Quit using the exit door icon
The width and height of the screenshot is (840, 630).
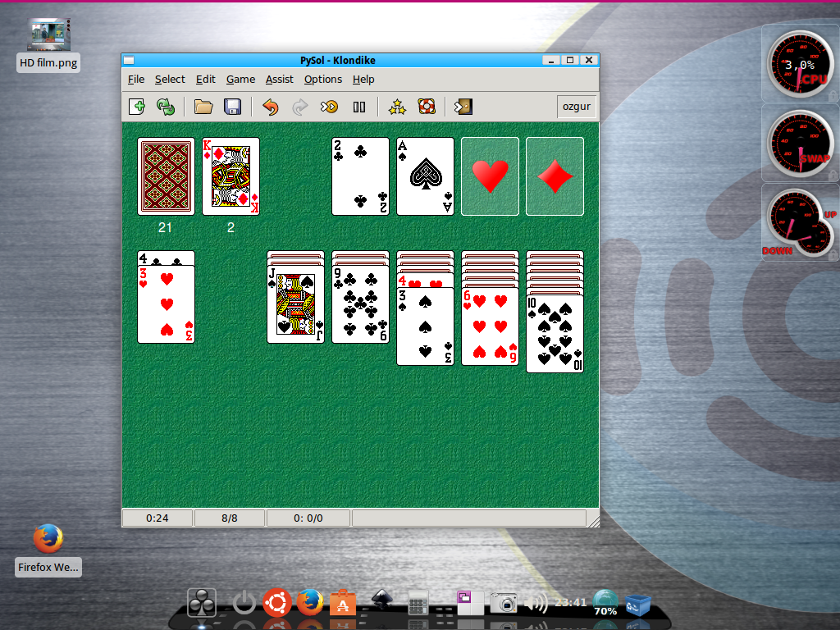(463, 107)
